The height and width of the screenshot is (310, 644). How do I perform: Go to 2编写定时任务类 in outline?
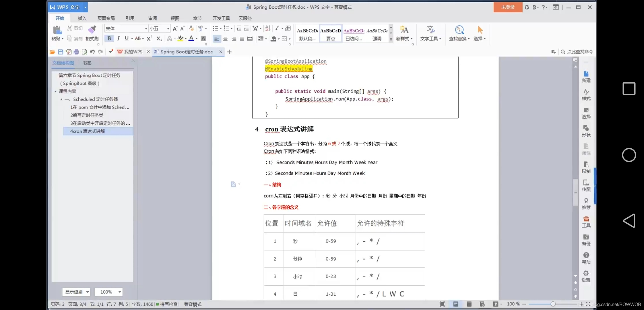(87, 115)
